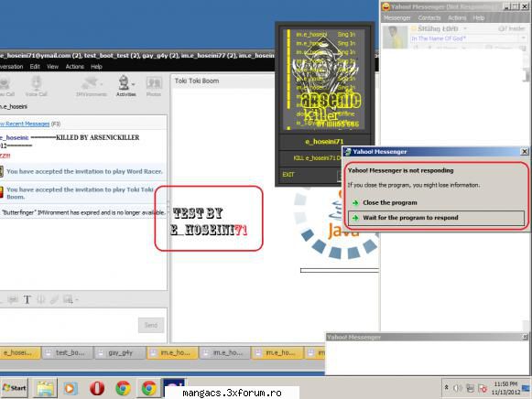The height and width of the screenshot is (399, 532).
Task: Show hidden system tray icons
Action: (447, 387)
